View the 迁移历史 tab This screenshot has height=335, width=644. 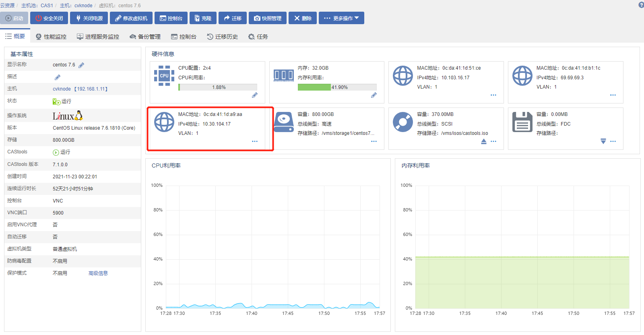222,37
